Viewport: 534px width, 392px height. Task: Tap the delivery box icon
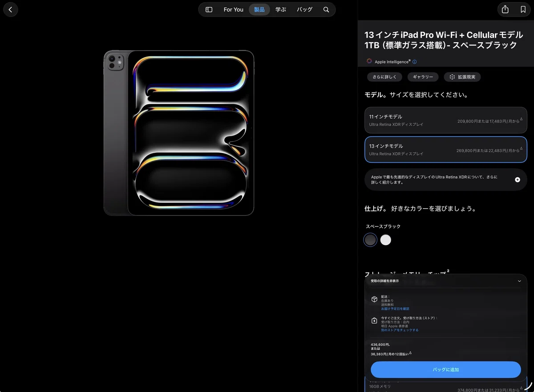point(375,299)
